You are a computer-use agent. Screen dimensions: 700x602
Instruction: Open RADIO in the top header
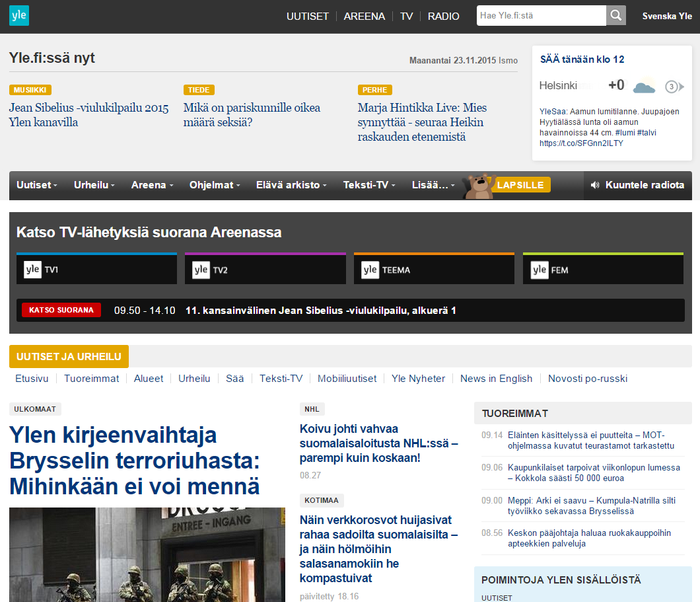tap(443, 17)
